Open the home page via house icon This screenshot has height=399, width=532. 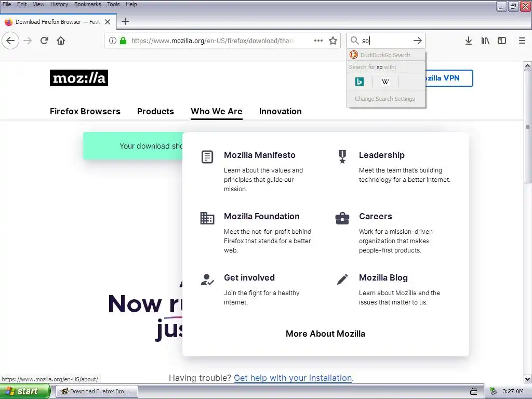[x=61, y=41]
